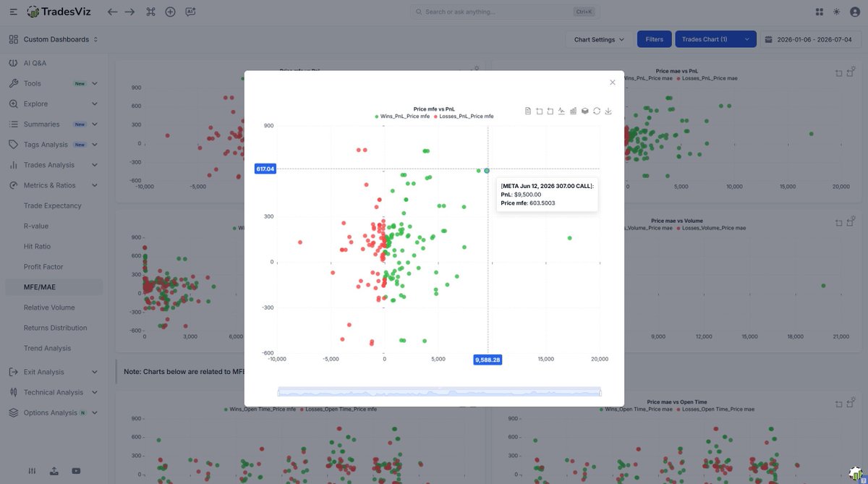The image size is (868, 484).
Task: Click zoom icon on background Price mae vs Volume chart
Action: [x=839, y=223]
